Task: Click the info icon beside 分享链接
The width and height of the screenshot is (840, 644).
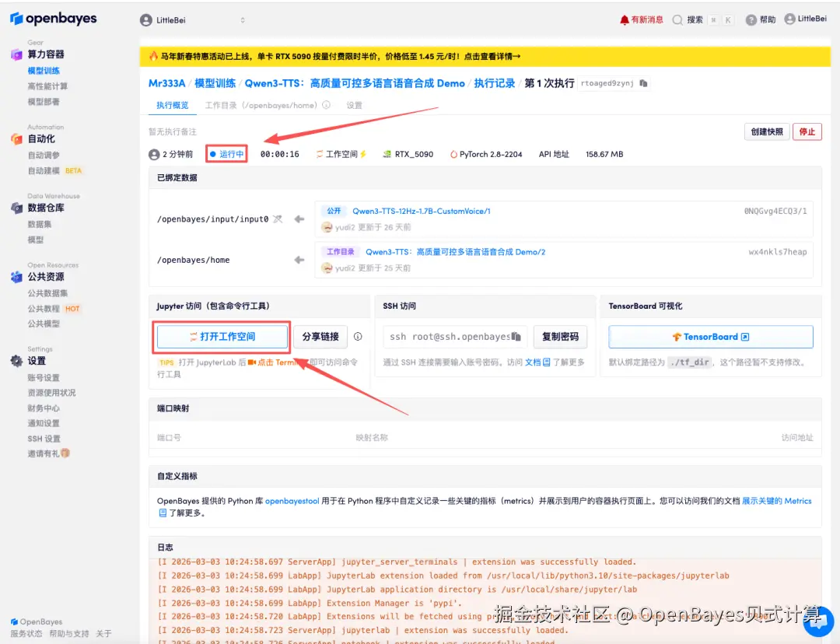Action: [x=358, y=337]
